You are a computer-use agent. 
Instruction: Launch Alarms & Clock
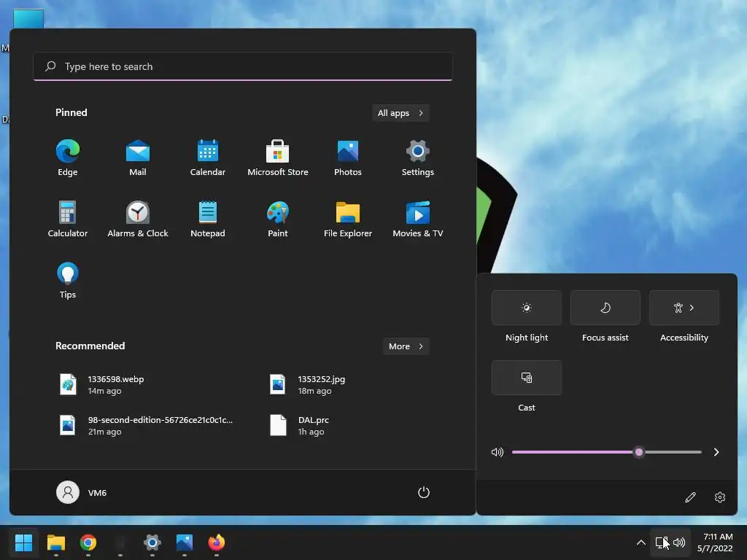pyautogui.click(x=138, y=219)
